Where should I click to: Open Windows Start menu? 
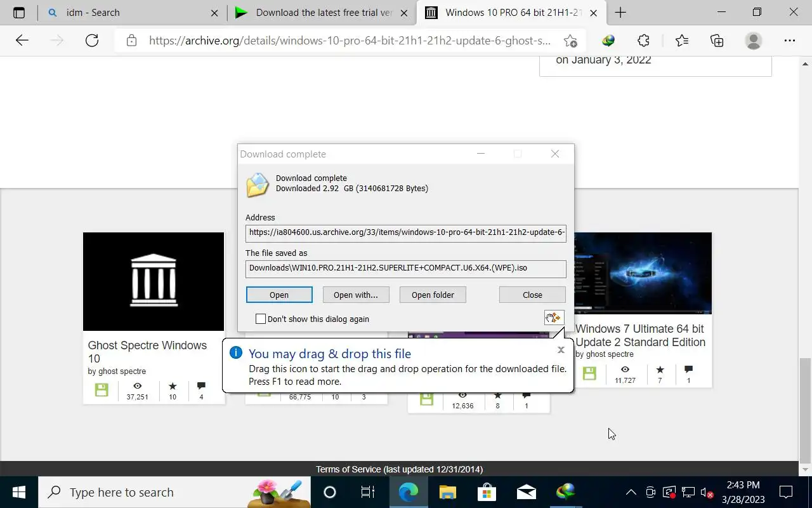[19, 492]
